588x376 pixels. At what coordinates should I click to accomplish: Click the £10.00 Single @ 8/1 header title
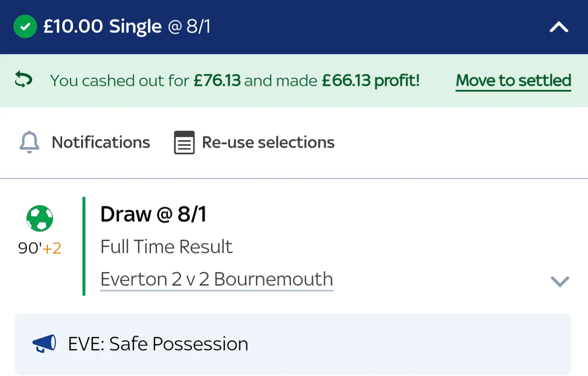click(127, 27)
